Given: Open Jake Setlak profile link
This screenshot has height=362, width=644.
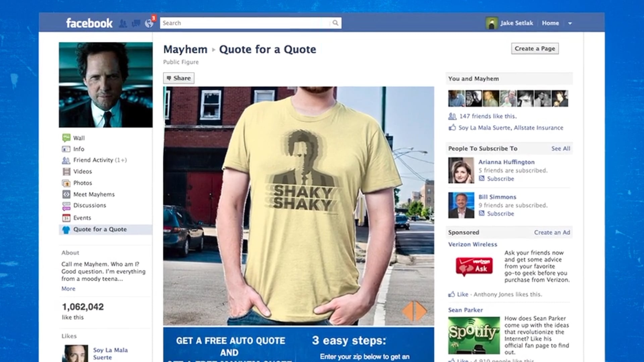Looking at the screenshot, I should [517, 23].
